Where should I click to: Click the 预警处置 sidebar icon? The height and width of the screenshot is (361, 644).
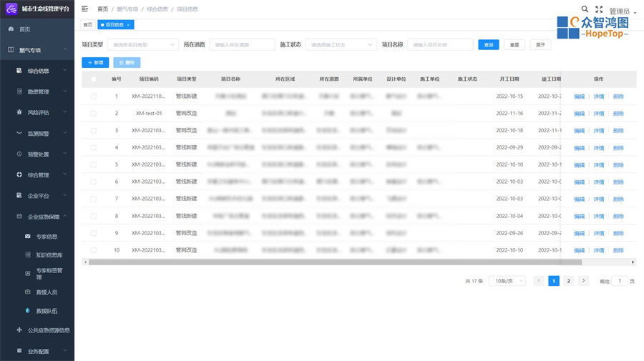pos(19,154)
